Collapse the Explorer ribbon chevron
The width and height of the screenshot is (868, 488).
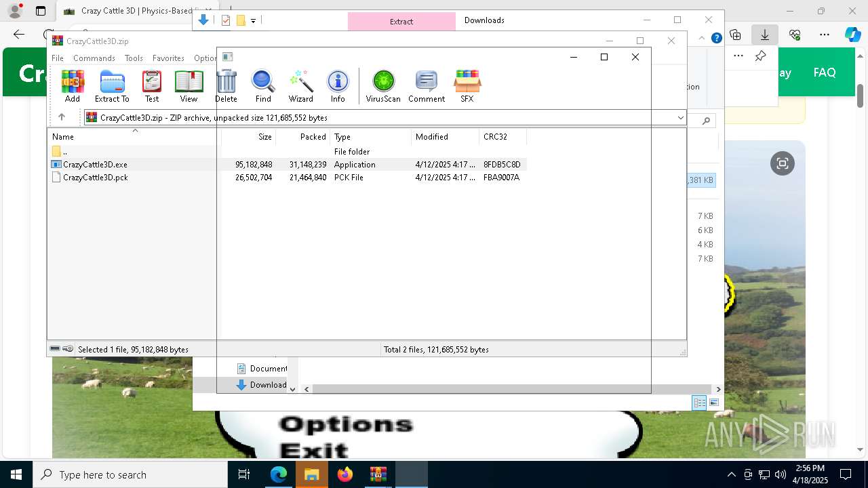tap(703, 38)
